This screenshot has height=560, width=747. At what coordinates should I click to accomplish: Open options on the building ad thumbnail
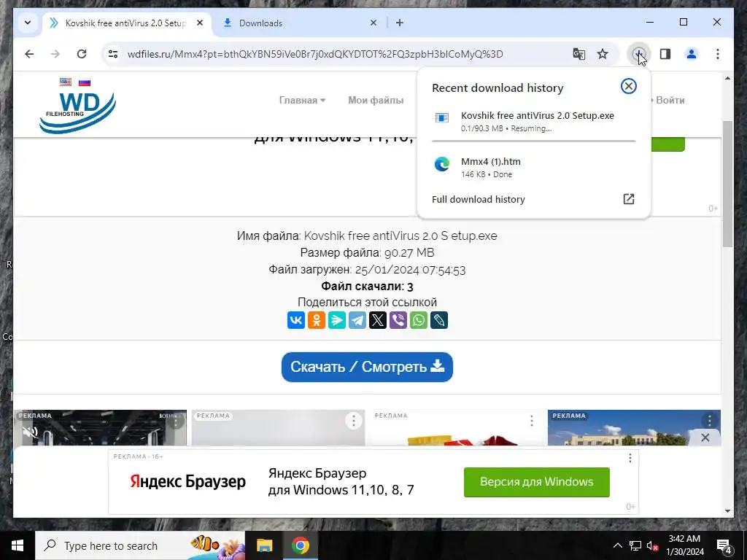coord(709,421)
